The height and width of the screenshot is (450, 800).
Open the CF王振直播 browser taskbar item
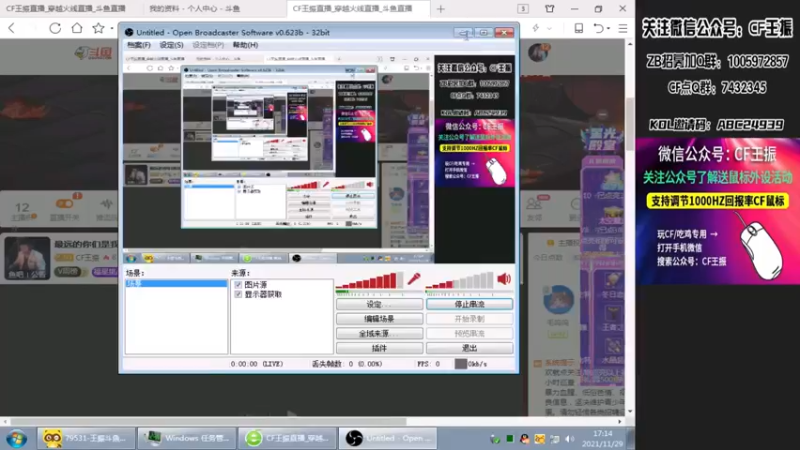tap(287, 438)
